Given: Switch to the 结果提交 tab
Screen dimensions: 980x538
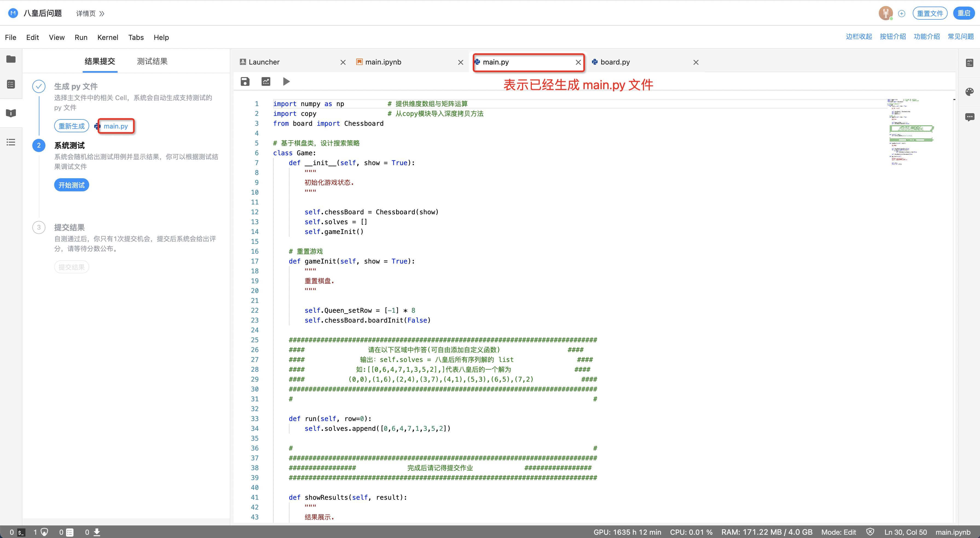Looking at the screenshot, I should 100,61.
